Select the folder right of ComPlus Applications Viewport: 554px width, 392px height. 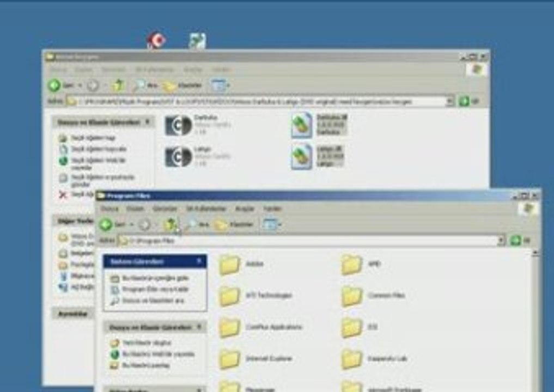coord(360,327)
